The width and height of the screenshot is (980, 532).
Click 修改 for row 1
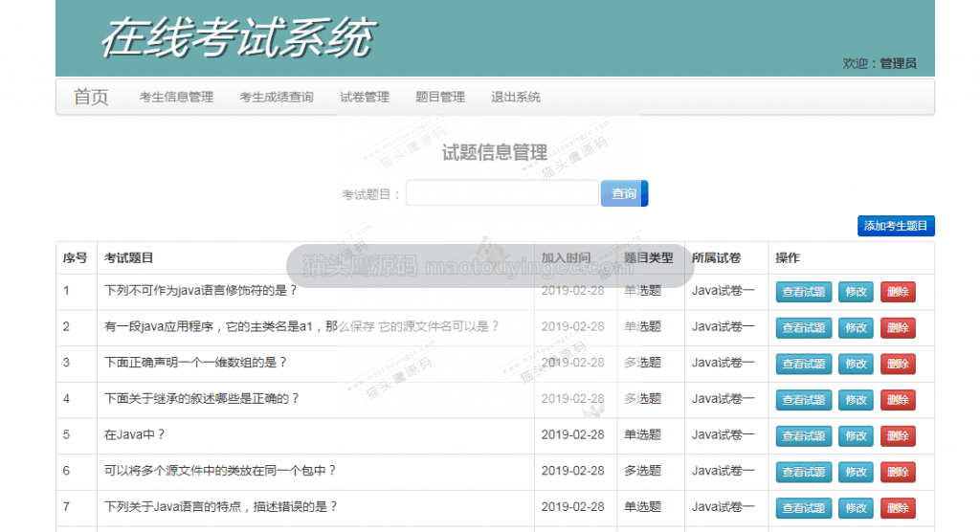click(856, 291)
